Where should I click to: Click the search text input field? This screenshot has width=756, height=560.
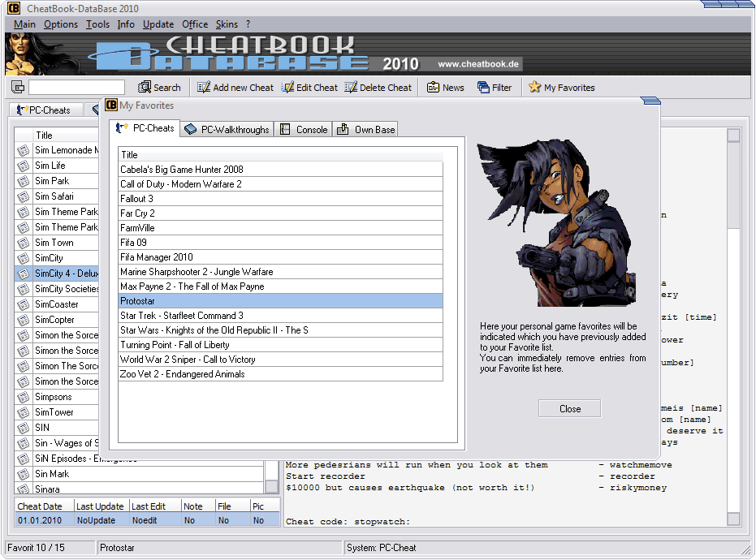(x=76, y=88)
